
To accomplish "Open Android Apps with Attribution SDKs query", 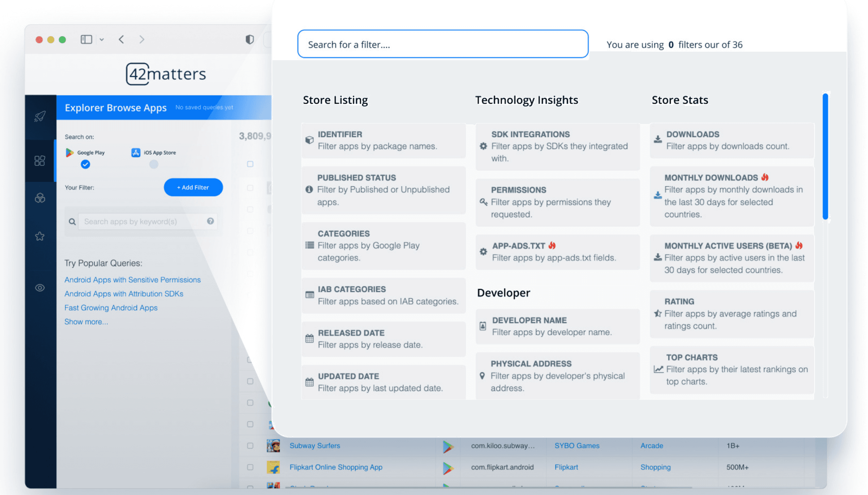I will coord(124,294).
